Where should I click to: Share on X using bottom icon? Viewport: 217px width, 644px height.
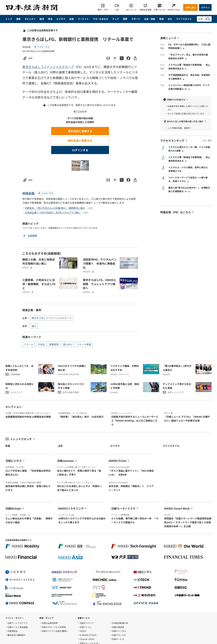click(x=122, y=180)
